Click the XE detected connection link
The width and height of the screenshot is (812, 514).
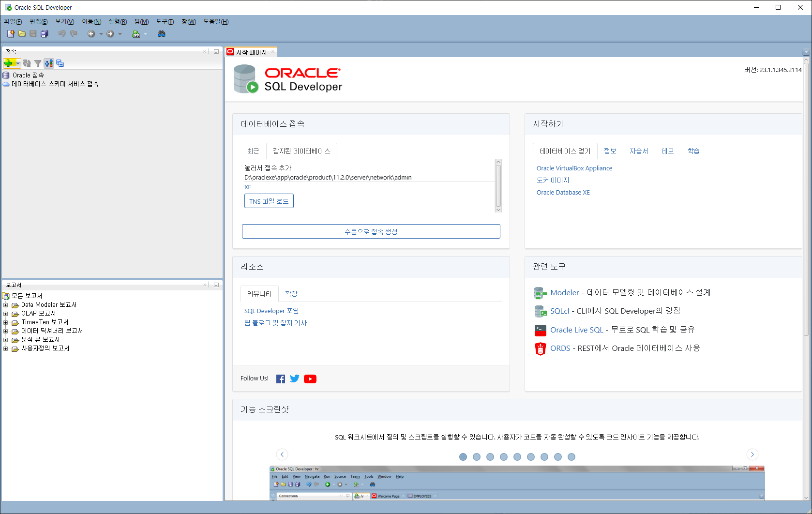tap(248, 187)
